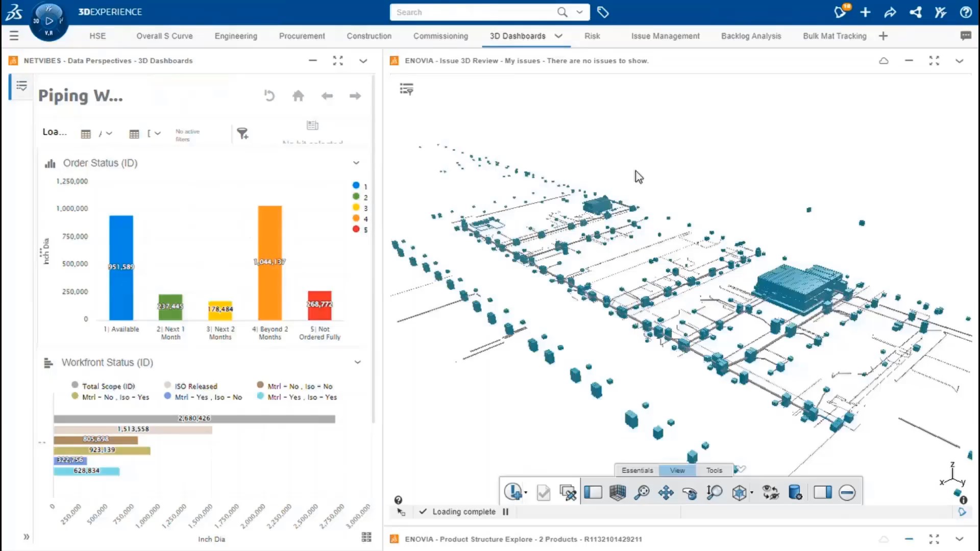Toggle the right side panel view button
This screenshot has width=980, height=551.
[822, 492]
